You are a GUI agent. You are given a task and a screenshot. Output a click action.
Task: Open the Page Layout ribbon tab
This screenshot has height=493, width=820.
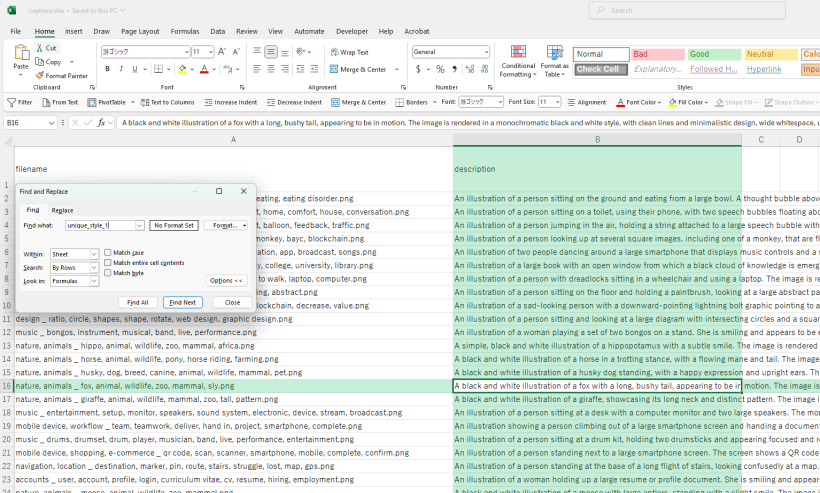click(x=140, y=31)
